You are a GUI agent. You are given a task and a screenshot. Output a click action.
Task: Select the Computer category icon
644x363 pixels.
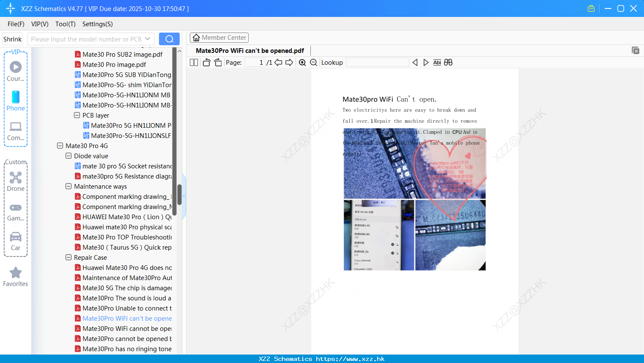point(16,131)
